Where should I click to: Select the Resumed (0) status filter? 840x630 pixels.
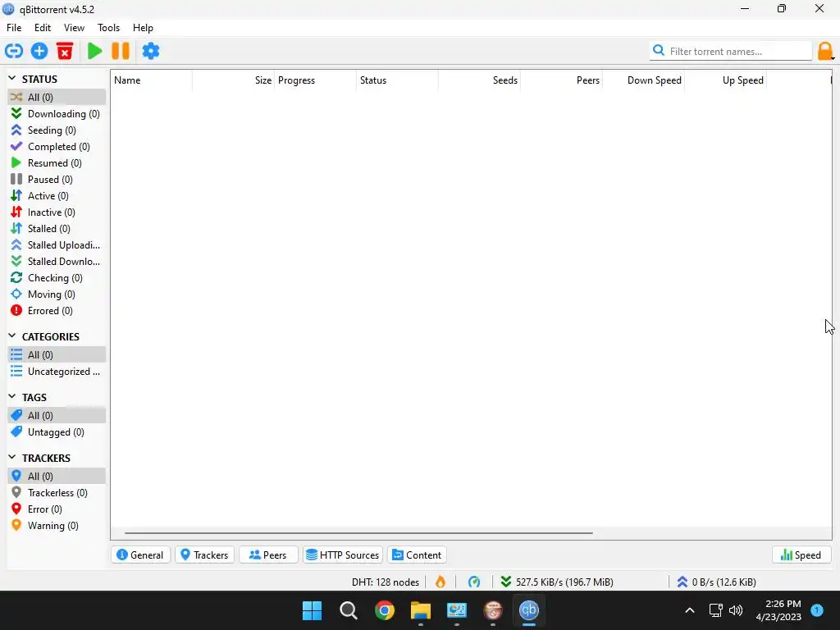point(57,163)
